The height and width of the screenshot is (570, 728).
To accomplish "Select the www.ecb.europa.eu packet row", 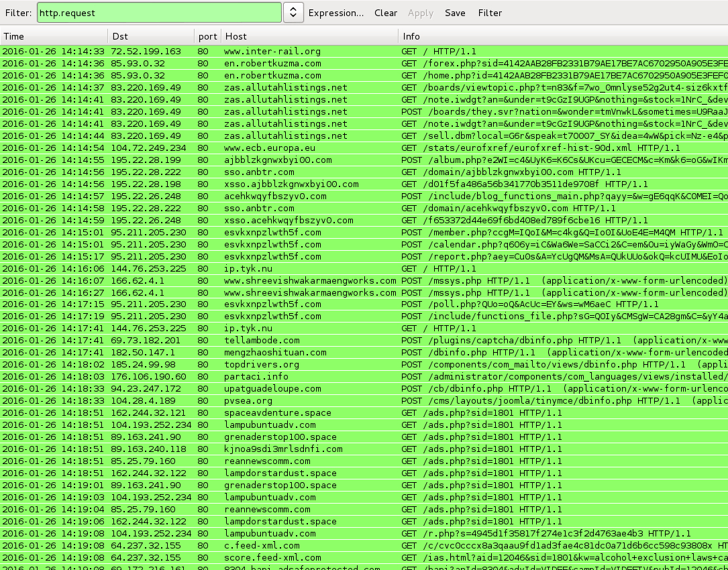I will (x=269, y=148).
